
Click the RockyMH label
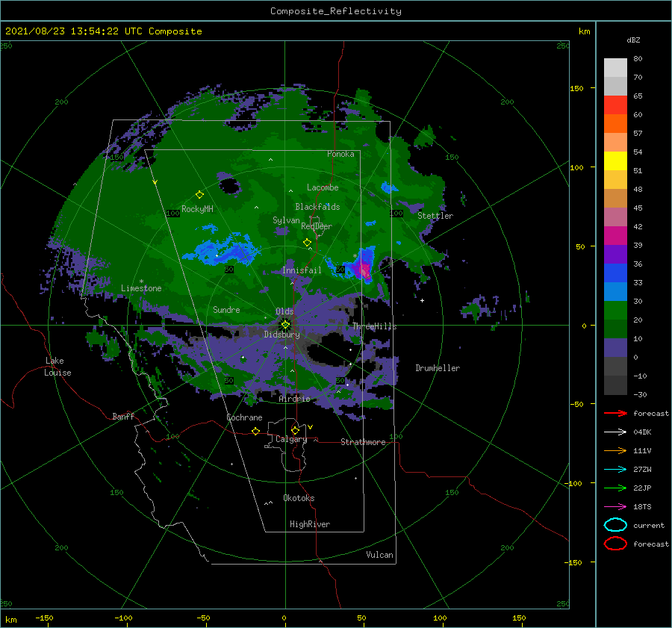click(x=197, y=209)
